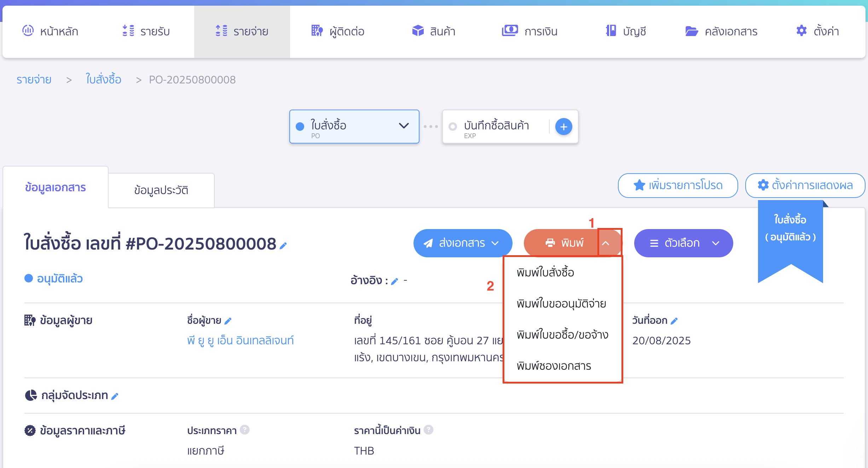
Task: Click the กลุ่มจัดประเภท pie chart icon
Action: tap(31, 395)
